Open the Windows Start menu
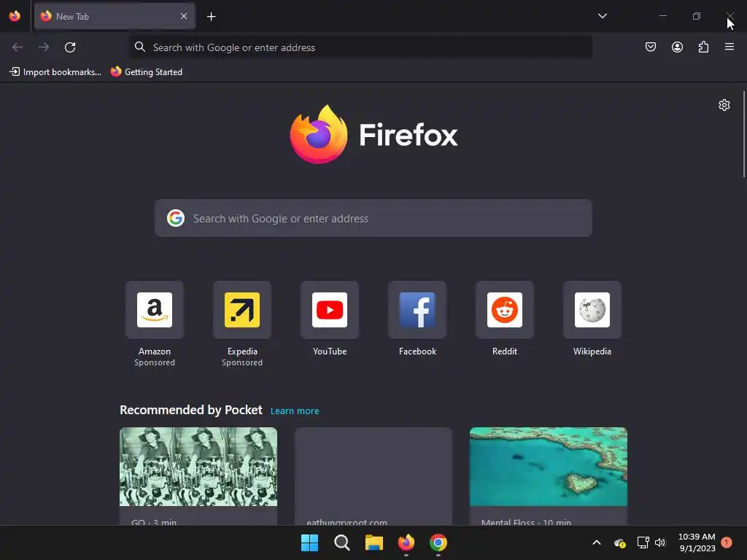This screenshot has height=560, width=747. (x=309, y=542)
